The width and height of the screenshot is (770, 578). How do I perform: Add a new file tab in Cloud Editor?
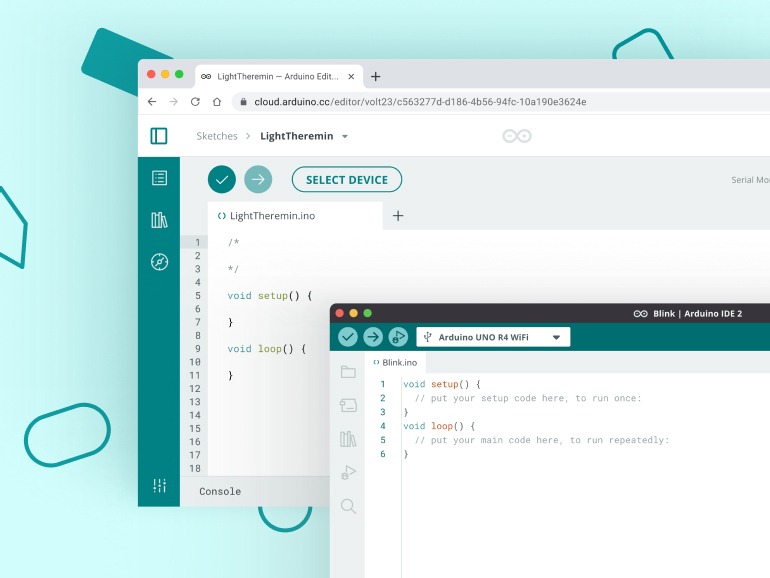398,216
